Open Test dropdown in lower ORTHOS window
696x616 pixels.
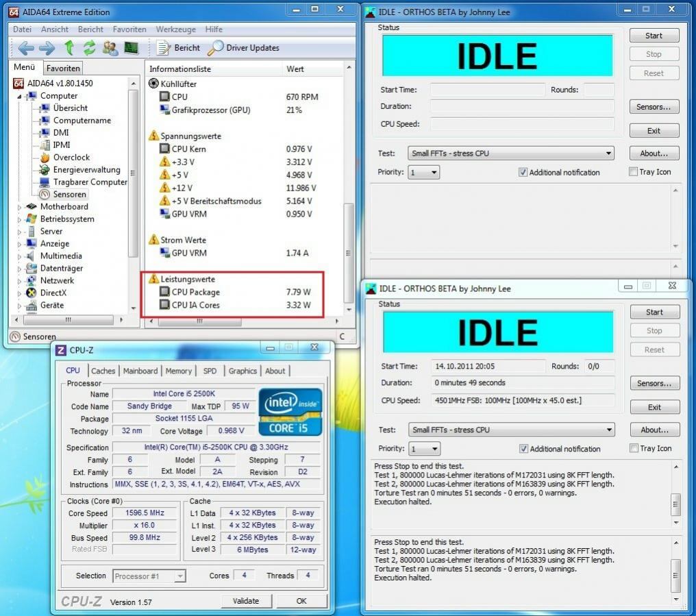pyautogui.click(x=511, y=430)
